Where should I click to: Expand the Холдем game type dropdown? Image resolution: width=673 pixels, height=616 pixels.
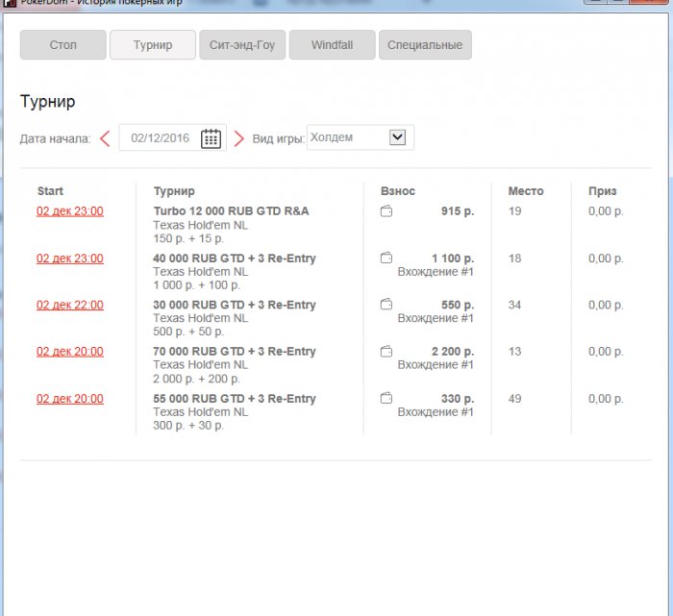[x=397, y=137]
